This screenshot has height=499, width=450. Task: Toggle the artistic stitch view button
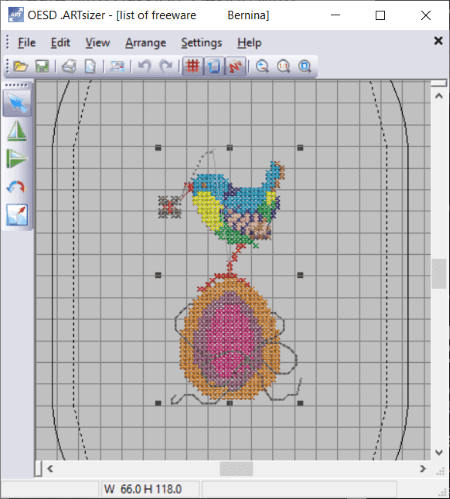[235, 66]
